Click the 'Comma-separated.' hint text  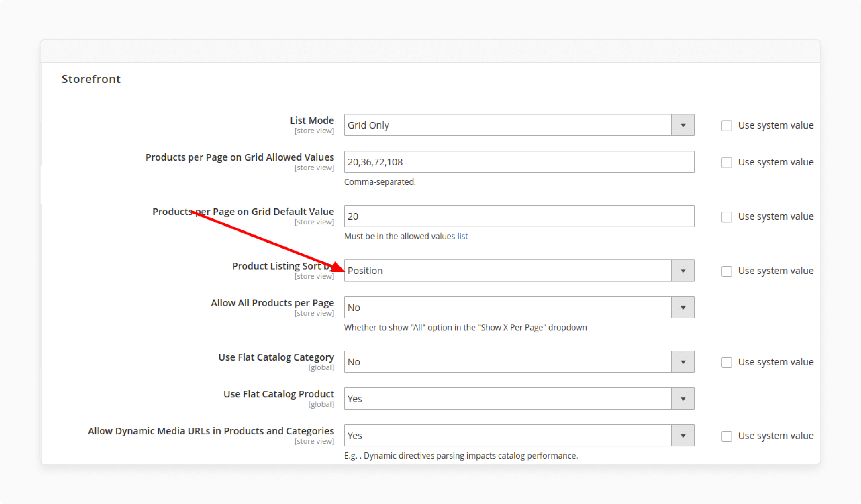coord(380,182)
